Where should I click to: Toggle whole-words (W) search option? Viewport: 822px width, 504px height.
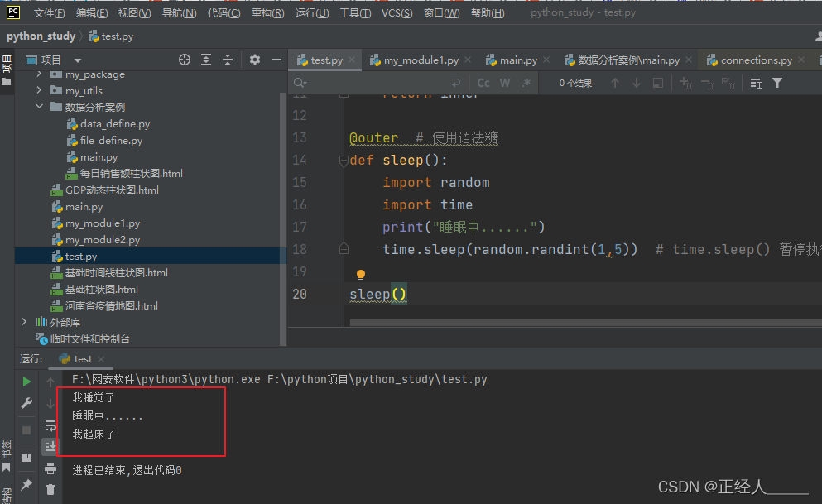(504, 82)
